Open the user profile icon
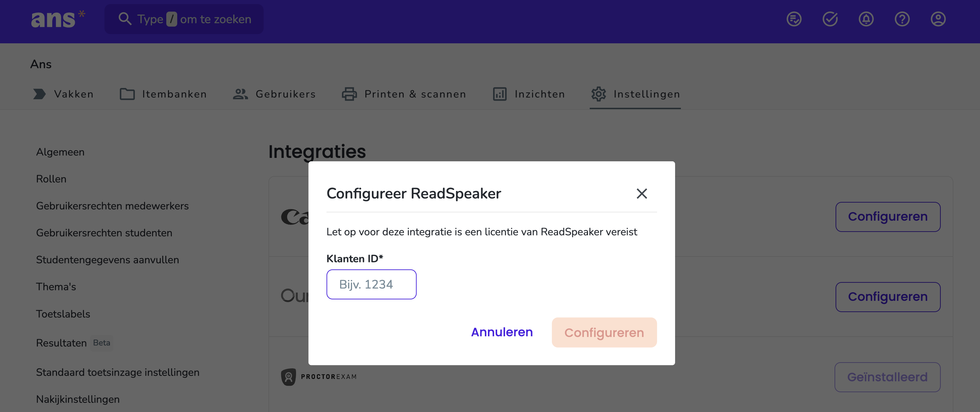The width and height of the screenshot is (980, 412). [938, 19]
